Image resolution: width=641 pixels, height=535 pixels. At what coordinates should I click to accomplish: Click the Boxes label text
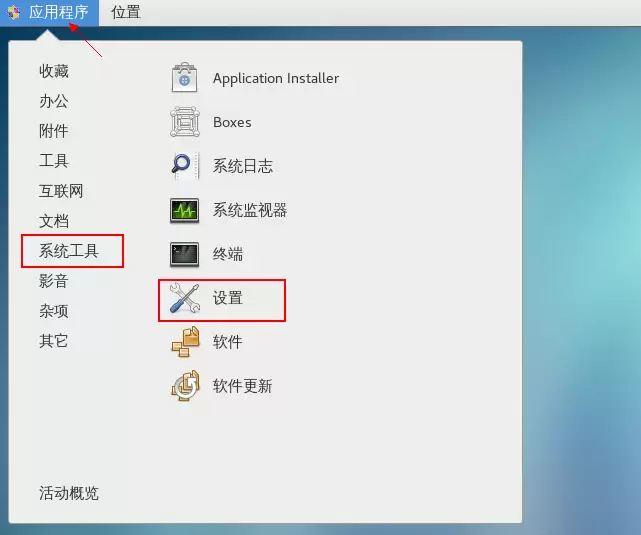click(232, 122)
